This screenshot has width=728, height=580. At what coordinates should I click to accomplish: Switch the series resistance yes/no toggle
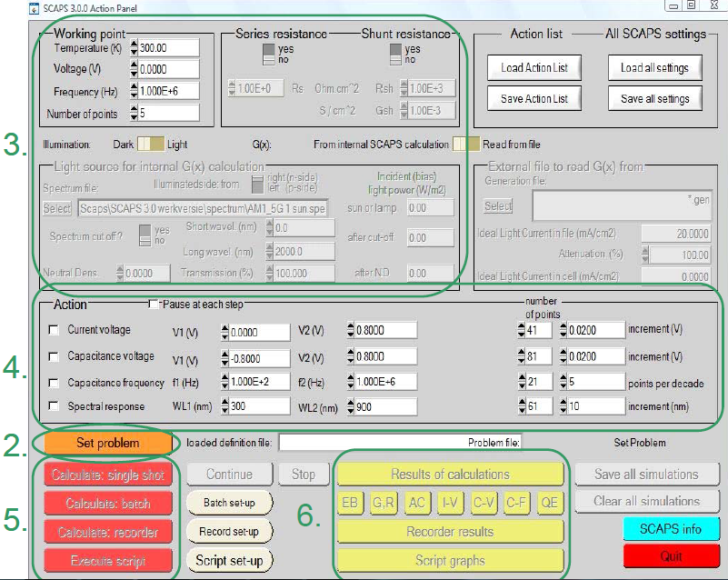pos(269,55)
